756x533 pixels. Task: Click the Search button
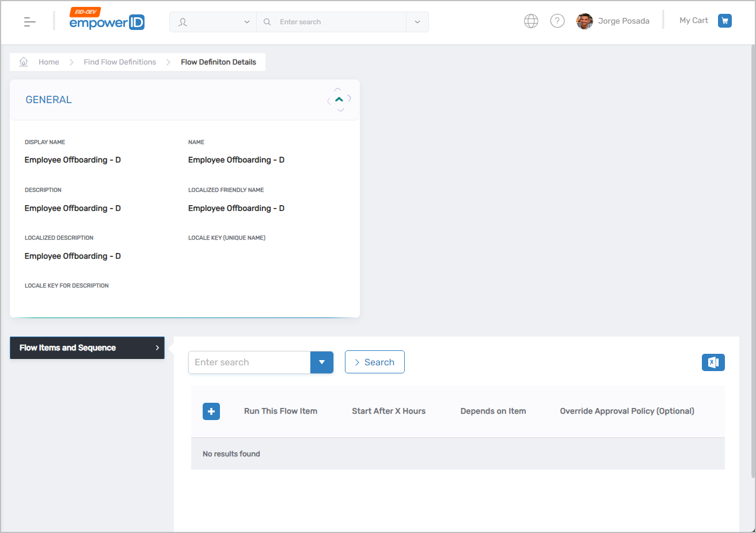[x=374, y=362]
